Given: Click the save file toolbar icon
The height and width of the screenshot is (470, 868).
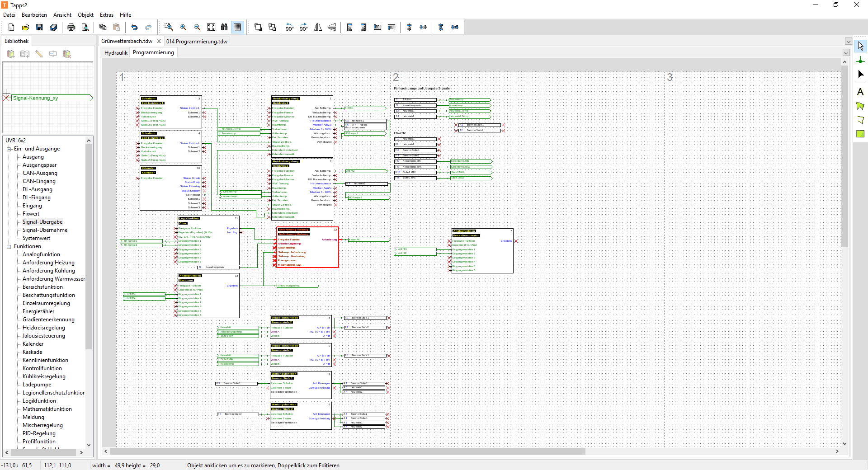Looking at the screenshot, I should (39, 28).
